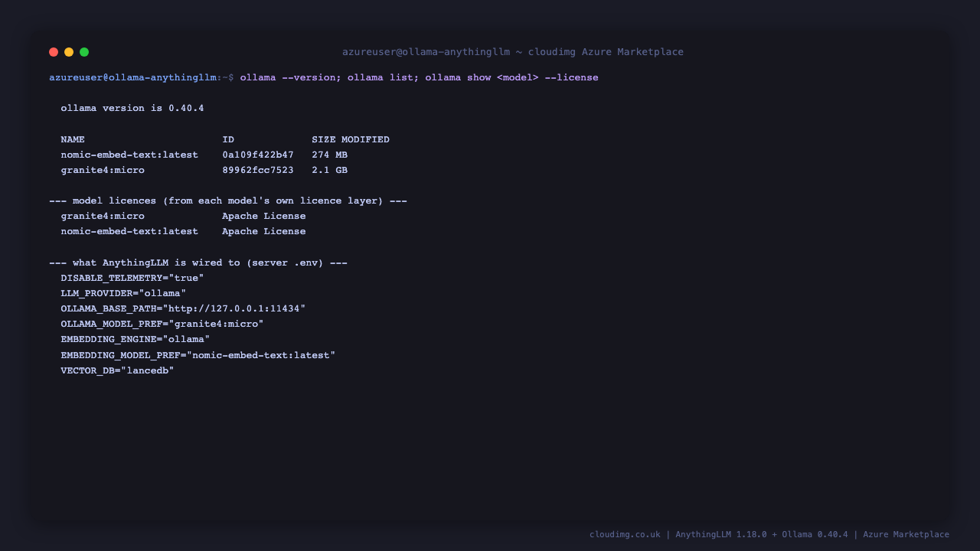Click the DISABLE_TELEMETRY="true" line
The width and height of the screenshot is (980, 551).
[132, 278]
